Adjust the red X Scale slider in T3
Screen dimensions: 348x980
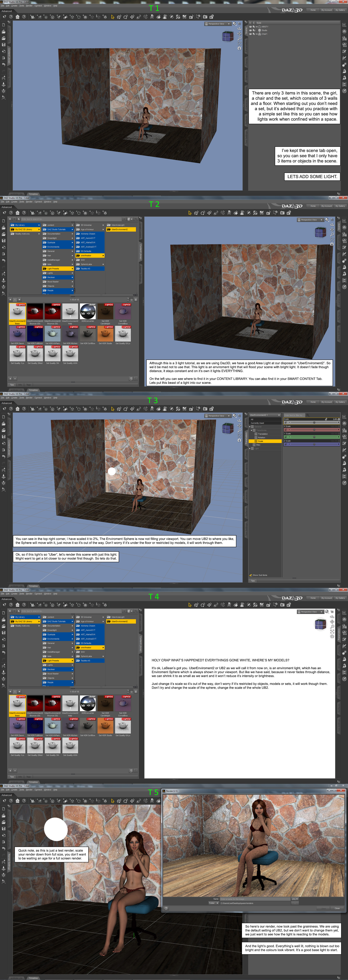[x=312, y=430]
